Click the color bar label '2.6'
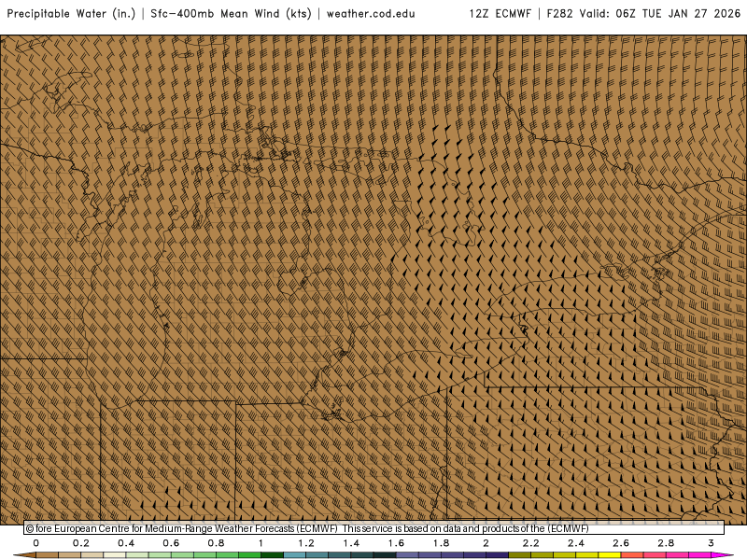The height and width of the screenshot is (560, 747). click(x=621, y=543)
